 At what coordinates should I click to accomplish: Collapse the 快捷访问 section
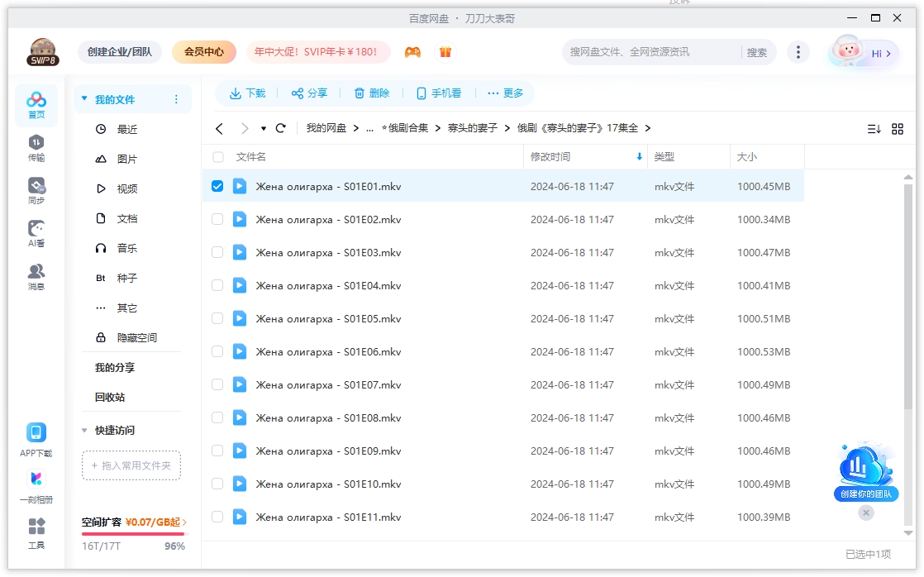coord(83,430)
